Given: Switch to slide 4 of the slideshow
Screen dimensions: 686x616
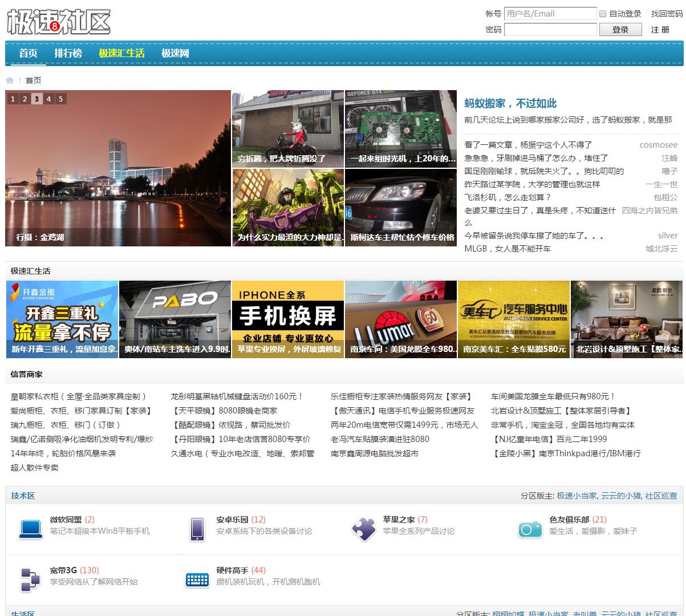Looking at the screenshot, I should [49, 99].
